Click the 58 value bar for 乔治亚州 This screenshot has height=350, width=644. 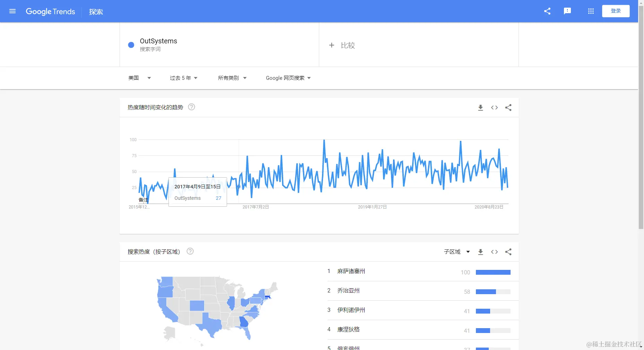tap(493, 292)
